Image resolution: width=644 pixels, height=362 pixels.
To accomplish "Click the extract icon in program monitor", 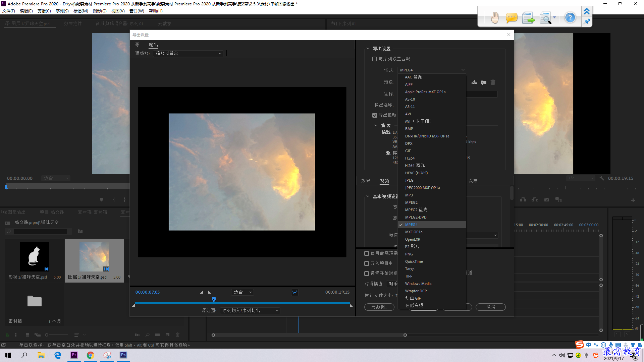I will pyautogui.click(x=535, y=200).
